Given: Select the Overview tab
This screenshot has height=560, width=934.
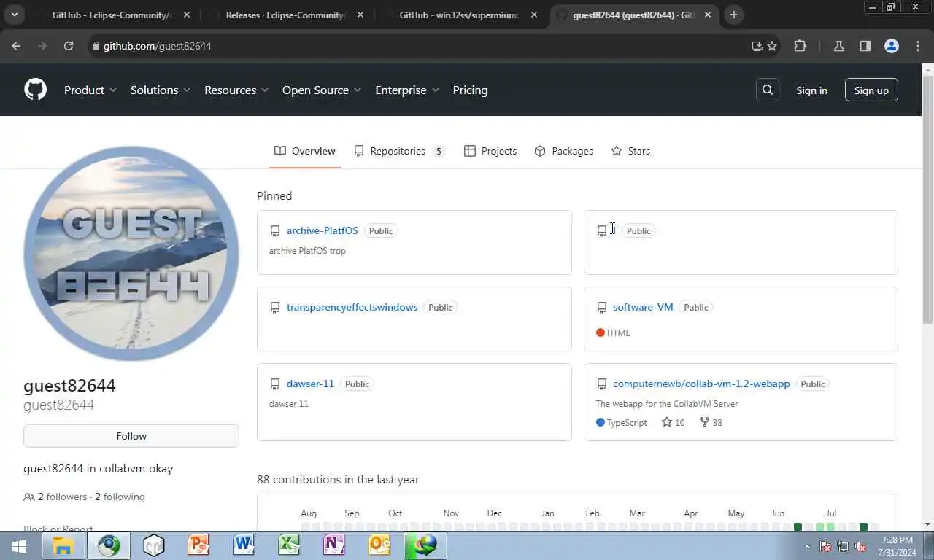Looking at the screenshot, I should tap(305, 151).
